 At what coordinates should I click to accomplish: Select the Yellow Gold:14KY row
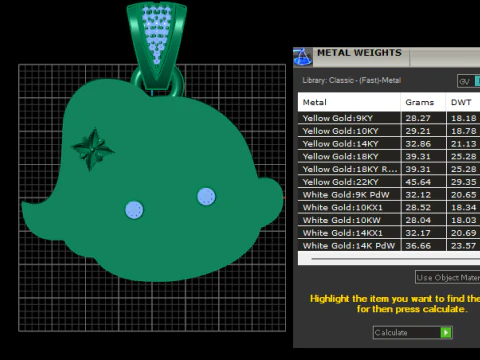[x=389, y=144]
